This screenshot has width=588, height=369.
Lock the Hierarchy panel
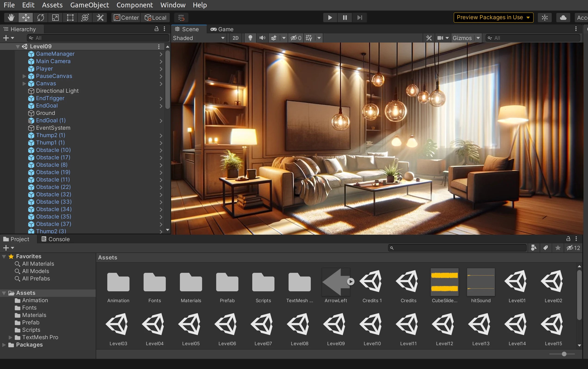[157, 29]
